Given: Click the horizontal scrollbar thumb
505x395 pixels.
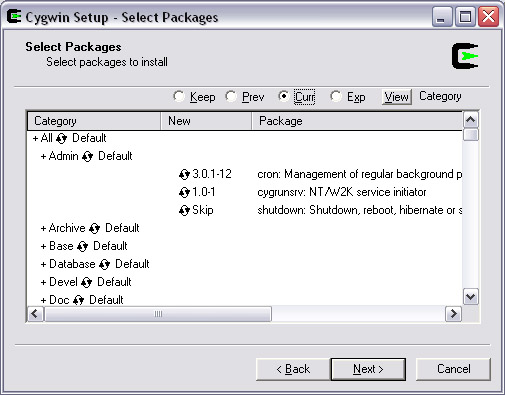Looking at the screenshot, I should (x=158, y=314).
